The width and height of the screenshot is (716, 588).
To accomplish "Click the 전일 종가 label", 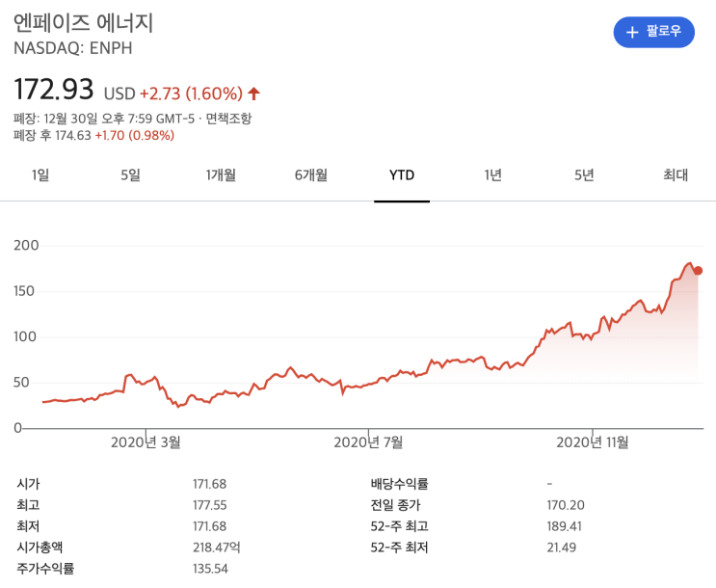I will point(395,505).
